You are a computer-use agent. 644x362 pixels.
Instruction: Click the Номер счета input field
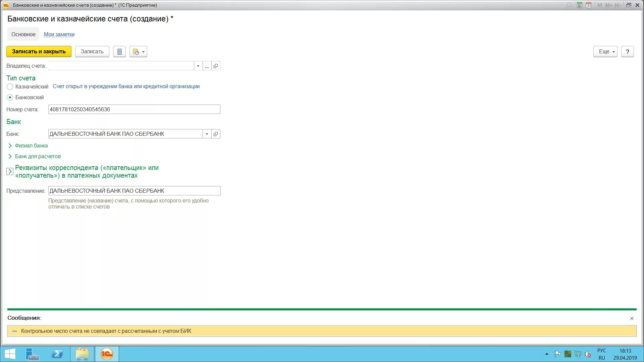coord(134,109)
